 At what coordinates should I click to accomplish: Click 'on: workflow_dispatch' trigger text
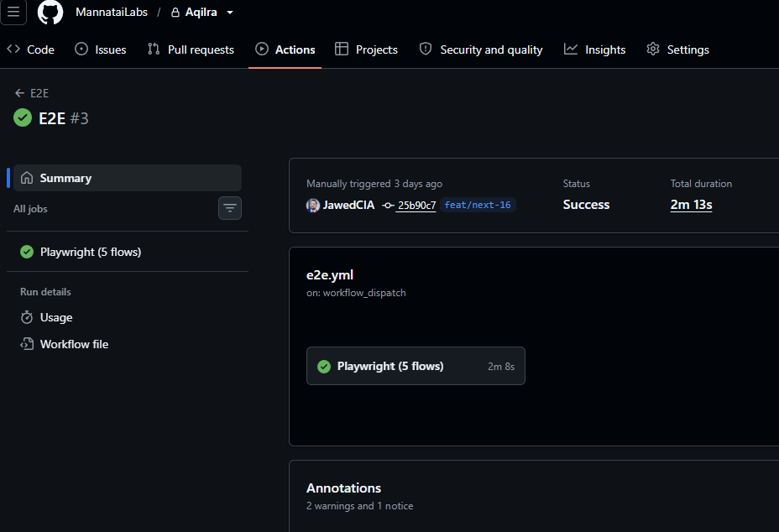356,293
